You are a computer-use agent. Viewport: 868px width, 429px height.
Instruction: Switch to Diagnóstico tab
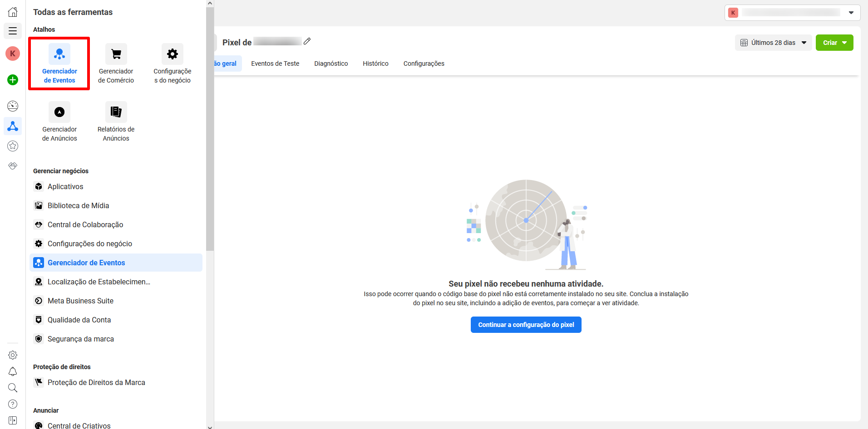click(331, 63)
